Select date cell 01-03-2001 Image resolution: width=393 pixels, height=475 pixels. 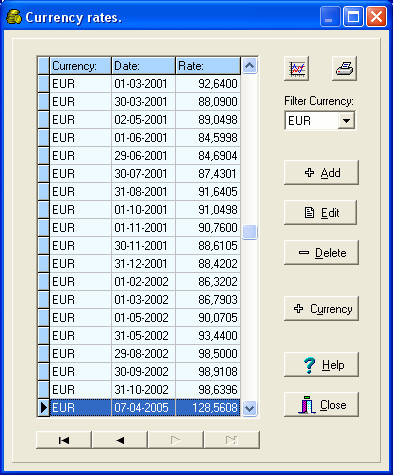pos(143,84)
